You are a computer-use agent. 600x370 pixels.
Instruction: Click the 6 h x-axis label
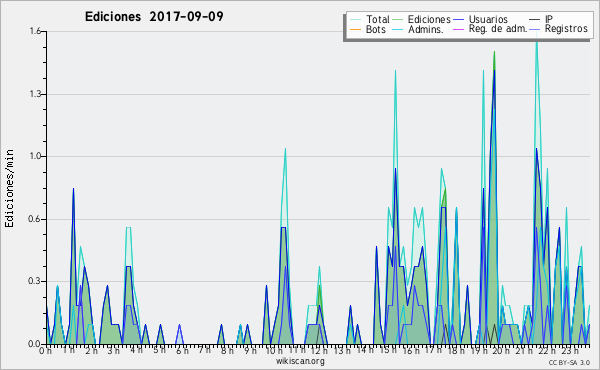[x=182, y=351]
